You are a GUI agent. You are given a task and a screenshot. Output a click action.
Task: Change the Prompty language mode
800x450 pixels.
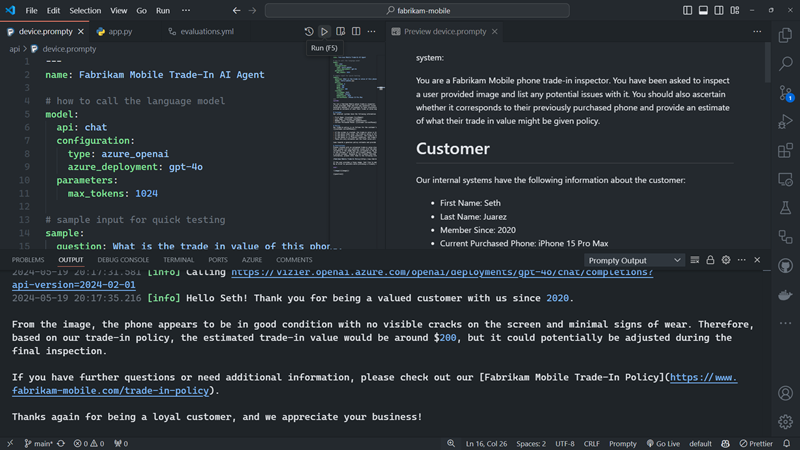pyautogui.click(x=623, y=443)
